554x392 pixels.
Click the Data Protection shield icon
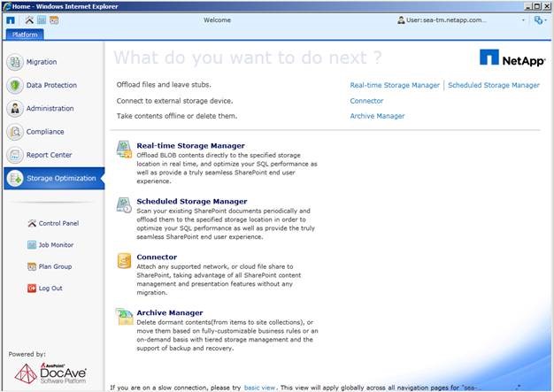15,85
